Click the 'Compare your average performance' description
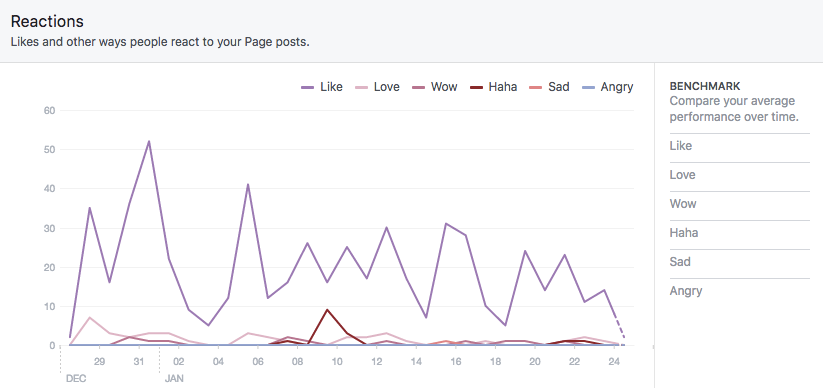 point(734,109)
